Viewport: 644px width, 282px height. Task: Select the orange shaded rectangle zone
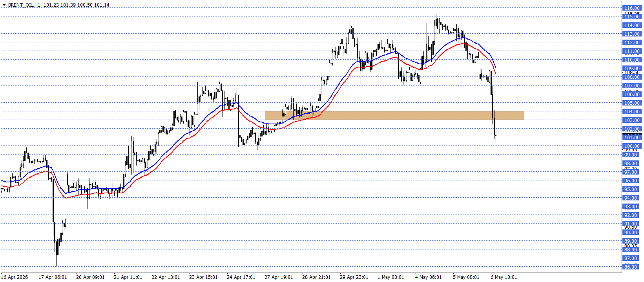pyautogui.click(x=394, y=115)
